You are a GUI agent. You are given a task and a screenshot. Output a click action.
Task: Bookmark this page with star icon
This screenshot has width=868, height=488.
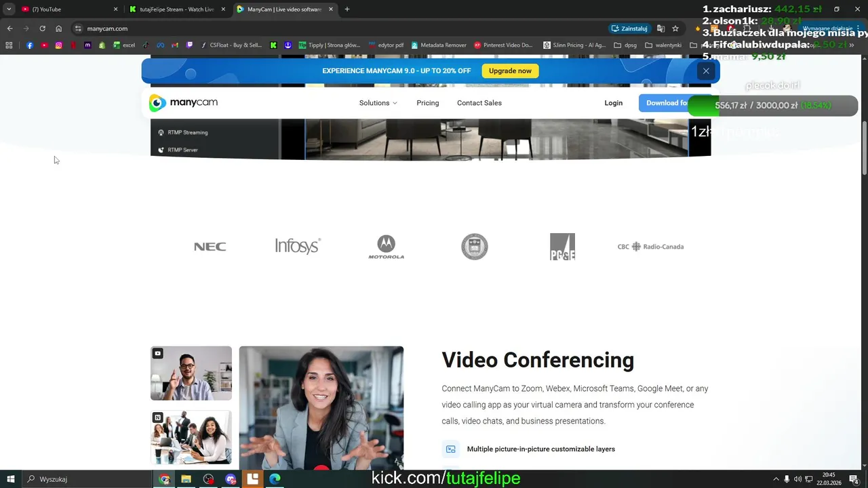[675, 28]
